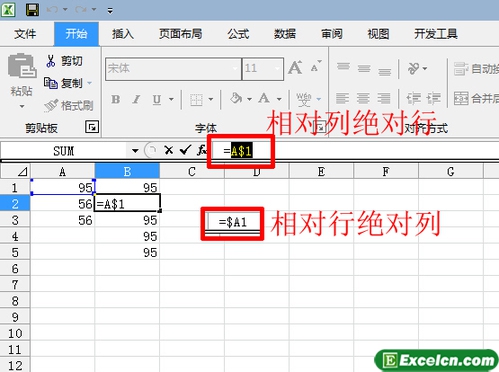Screen dimensions: 499x372
Task: Switch to the 页面布局 tab
Action: pyautogui.click(x=180, y=34)
